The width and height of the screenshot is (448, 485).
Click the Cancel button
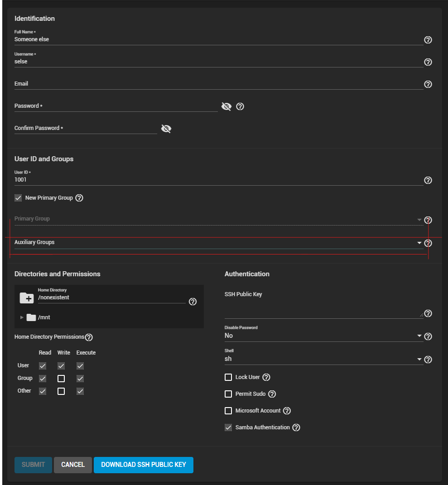[73, 465]
